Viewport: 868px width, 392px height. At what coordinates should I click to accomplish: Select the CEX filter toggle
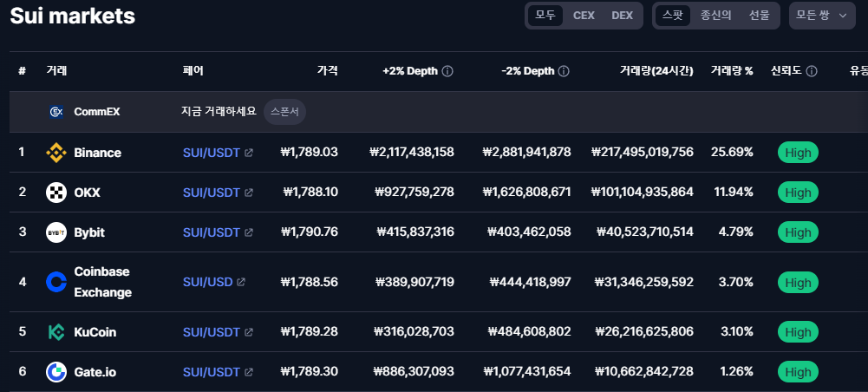[584, 16]
